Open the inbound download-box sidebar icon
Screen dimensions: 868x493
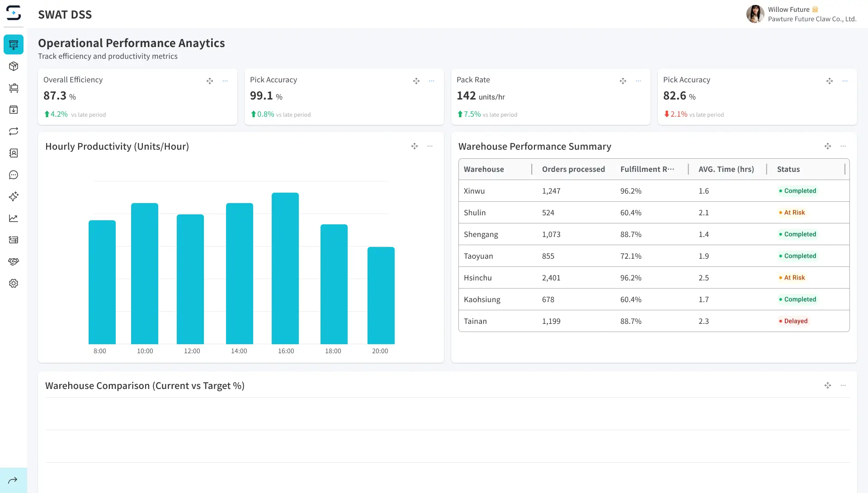tap(14, 110)
